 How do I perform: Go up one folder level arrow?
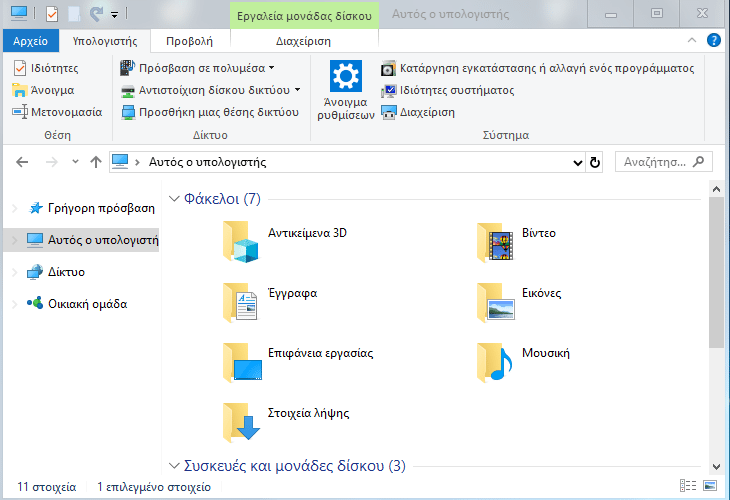tap(96, 162)
